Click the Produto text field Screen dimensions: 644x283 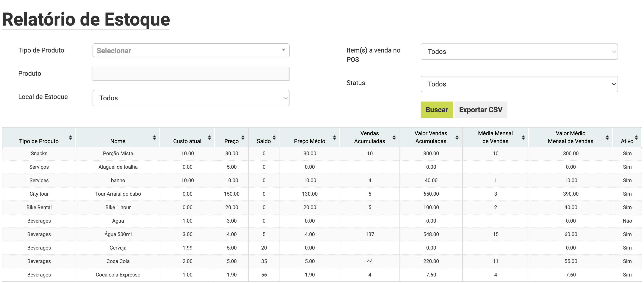(x=191, y=74)
